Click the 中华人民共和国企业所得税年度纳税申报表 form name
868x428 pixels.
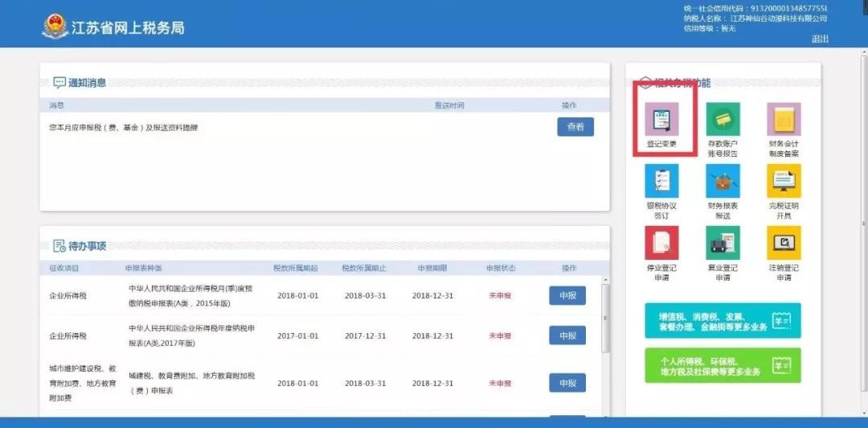tap(192, 336)
